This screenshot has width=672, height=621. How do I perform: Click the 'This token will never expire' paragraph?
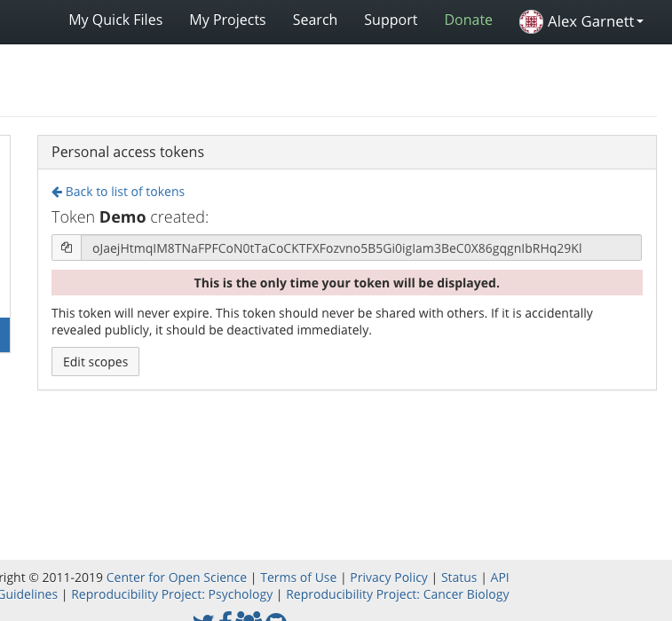[x=322, y=322]
